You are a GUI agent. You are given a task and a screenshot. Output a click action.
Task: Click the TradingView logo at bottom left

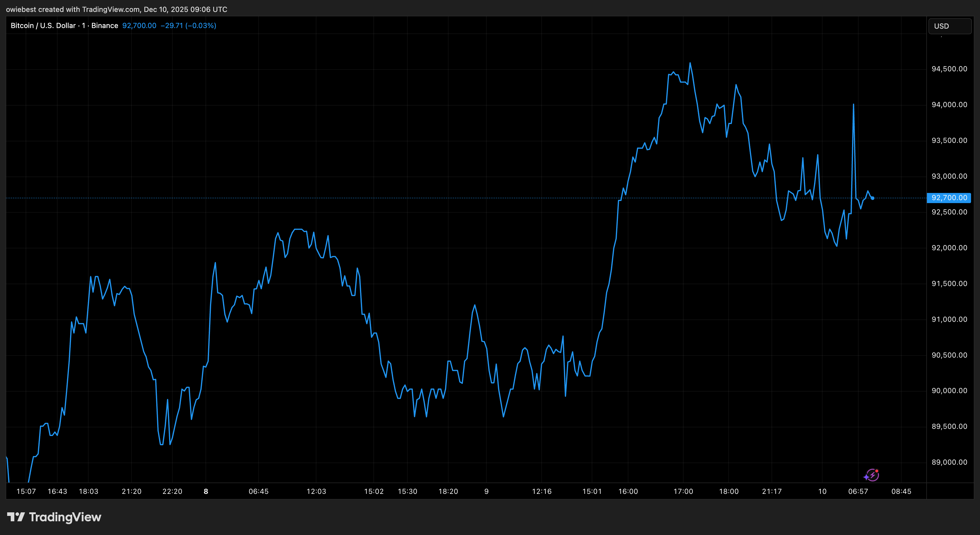coord(54,517)
